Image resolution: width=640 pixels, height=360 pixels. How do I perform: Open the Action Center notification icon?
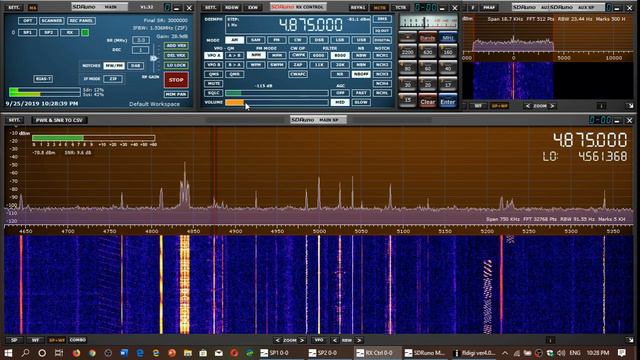pyautogui.click(x=622, y=353)
